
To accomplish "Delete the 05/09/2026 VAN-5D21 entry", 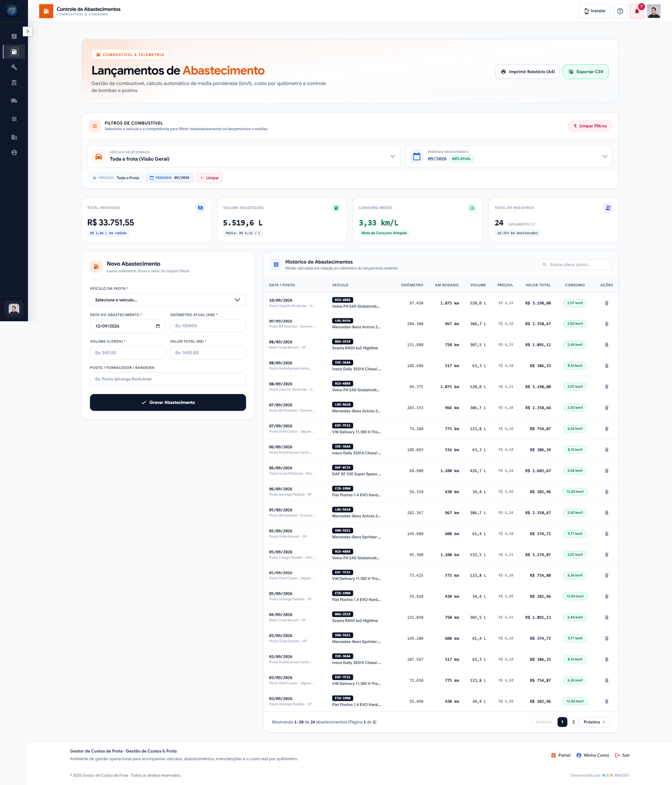I will pyautogui.click(x=606, y=534).
